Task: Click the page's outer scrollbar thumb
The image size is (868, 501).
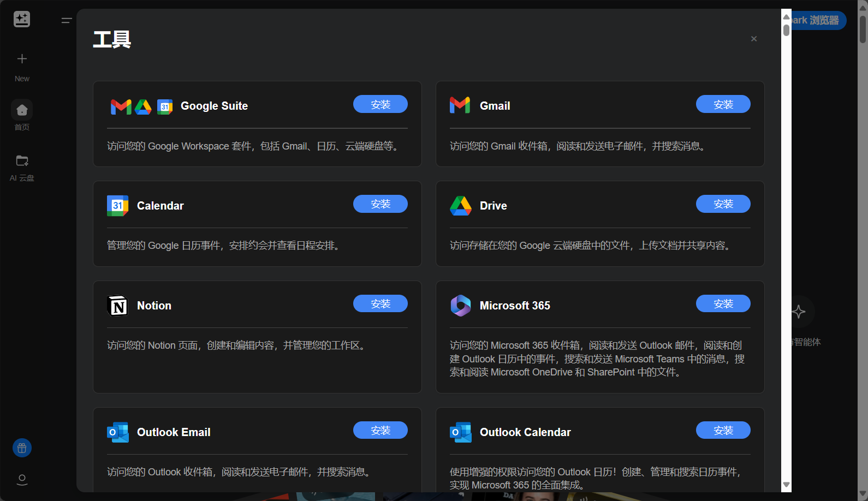Action: (863, 29)
